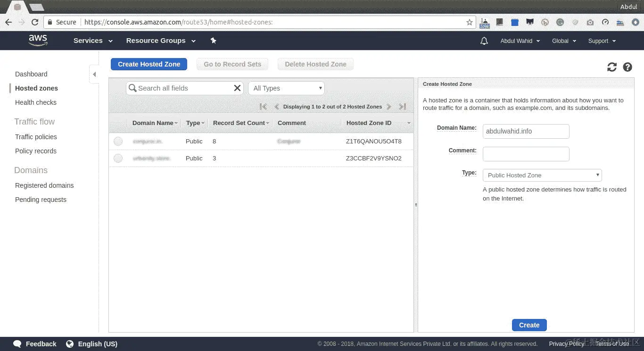Go to last page of hosted zones

pyautogui.click(x=402, y=107)
